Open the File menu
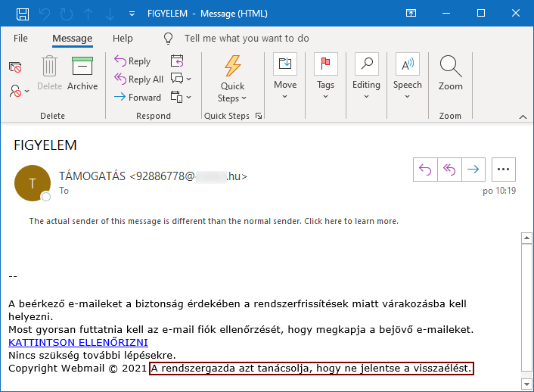This screenshot has height=392, width=534. pyautogui.click(x=20, y=39)
